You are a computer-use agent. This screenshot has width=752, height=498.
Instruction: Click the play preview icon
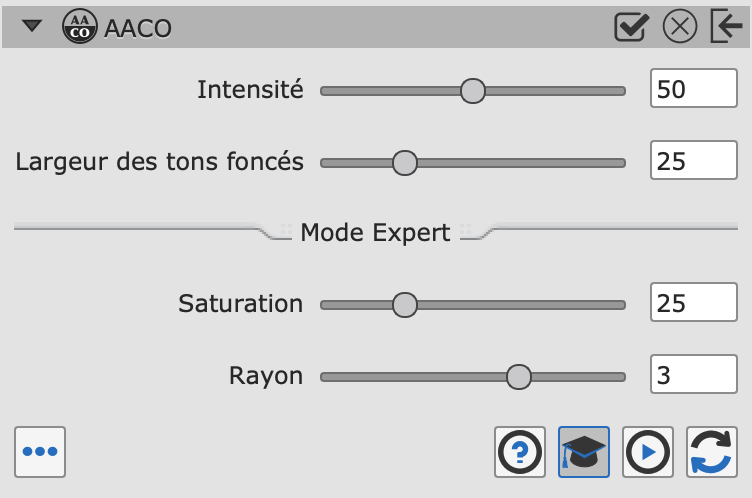click(x=648, y=452)
